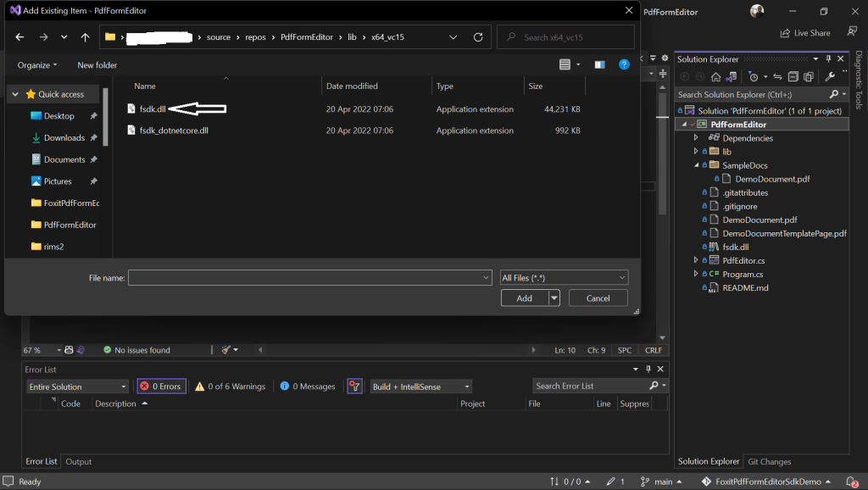Toggle the 0 of 6 Warnings filter
Screen dimensions: 868x490
tap(231, 387)
